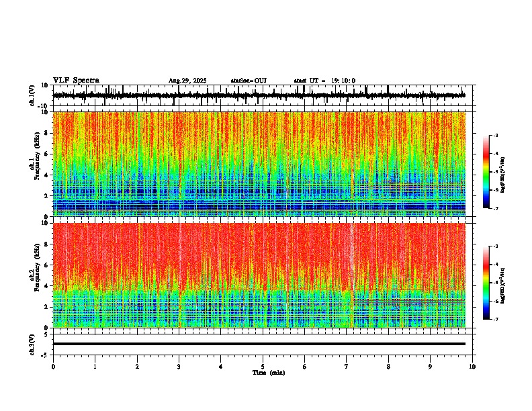Click the "ch.1(V)" waveform axis label
Screen dimensions: 532x411
tap(32, 95)
